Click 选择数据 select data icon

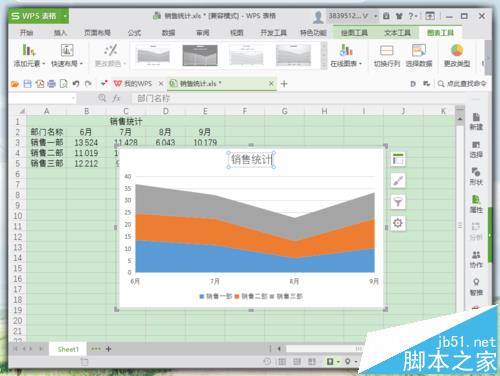pyautogui.click(x=419, y=56)
